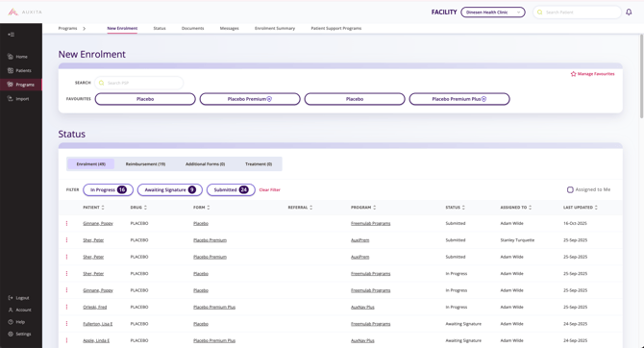The width and height of the screenshot is (644, 348).
Task: Toggle the In Progress filter chip
Action: (108, 189)
